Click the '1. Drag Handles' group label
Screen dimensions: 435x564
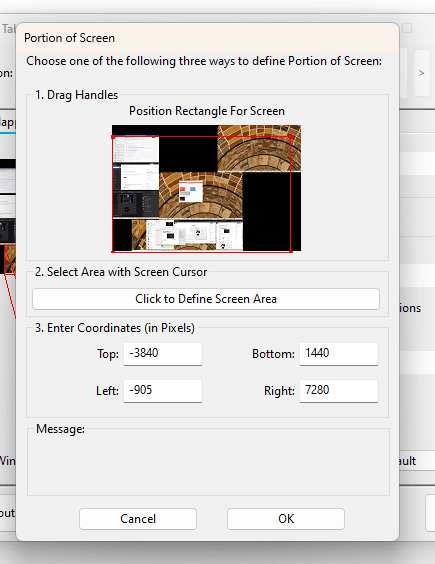click(x=76, y=95)
